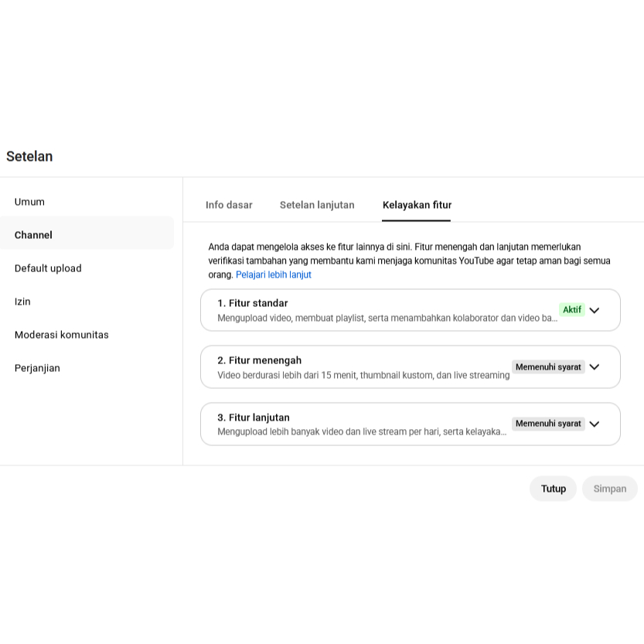Select the Perjanjian sidebar item
This screenshot has width=644, height=644.
coord(37,368)
